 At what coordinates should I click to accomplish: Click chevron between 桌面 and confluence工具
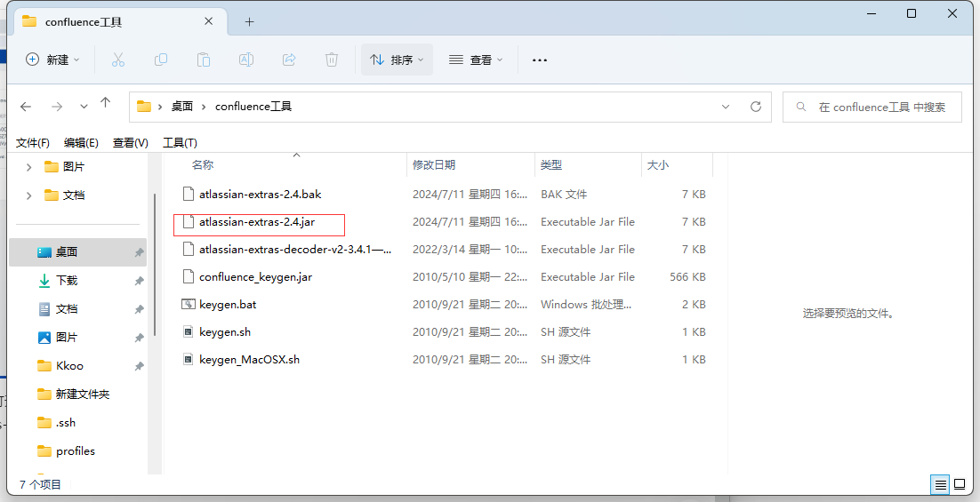(204, 107)
